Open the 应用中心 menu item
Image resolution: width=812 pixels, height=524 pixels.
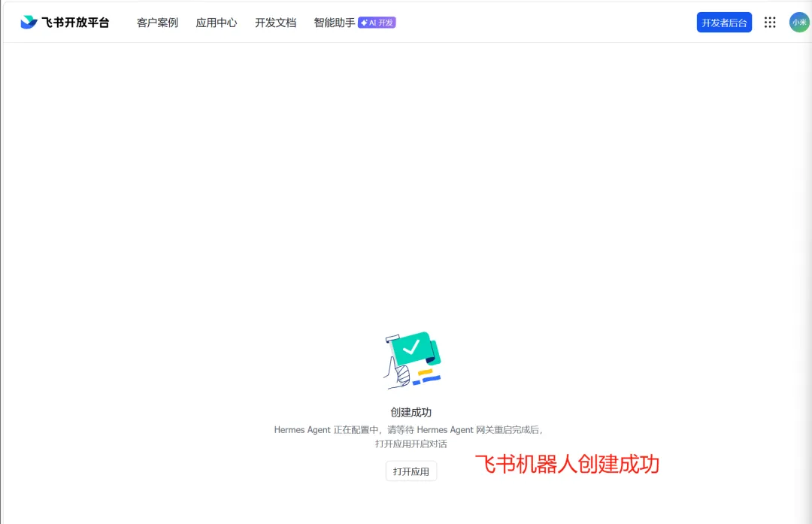(x=217, y=23)
